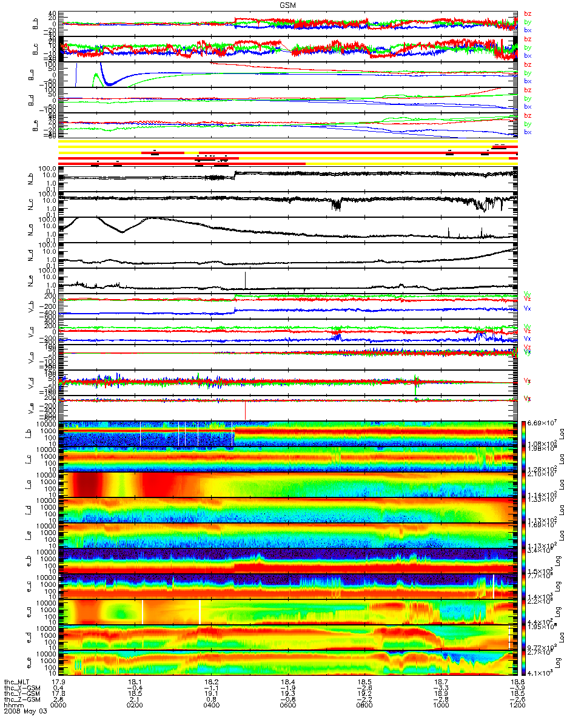Click the blue Vx legend of V_c panel
This screenshot has height=728, width=564.
click(528, 339)
